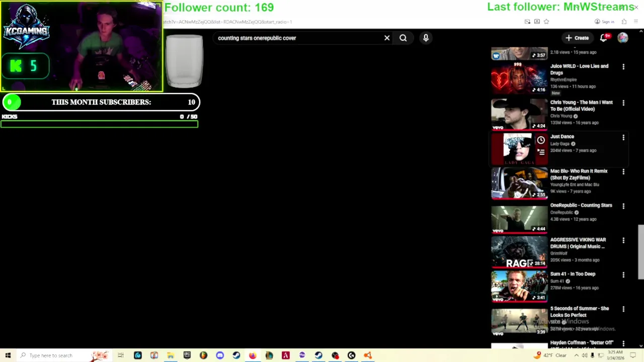644x362 pixels.
Task: Start voice search with microphone icon
Action: coord(426,38)
